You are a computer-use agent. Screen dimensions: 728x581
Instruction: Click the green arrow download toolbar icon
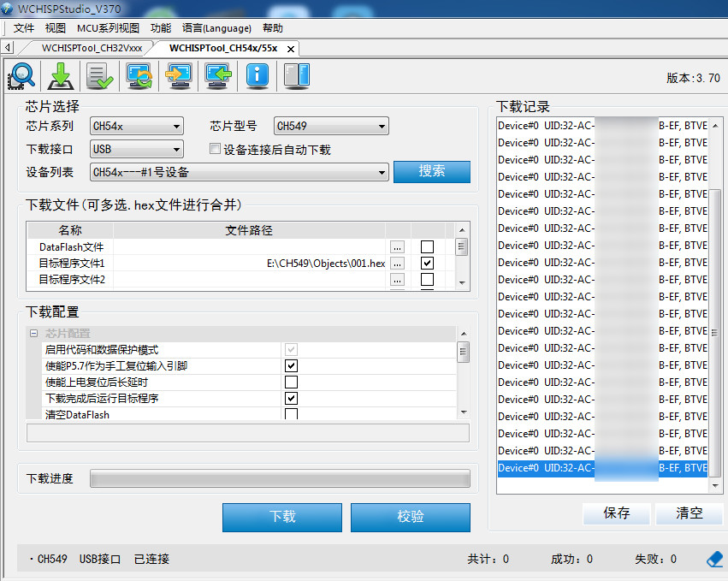click(x=61, y=76)
